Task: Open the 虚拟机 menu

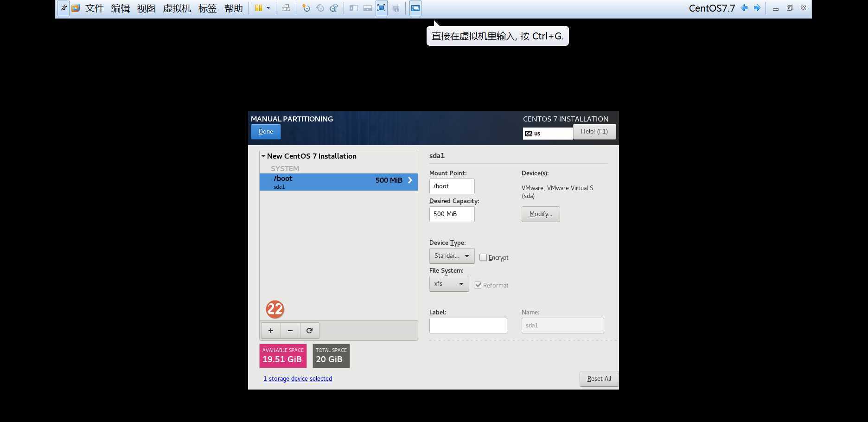Action: [x=177, y=8]
